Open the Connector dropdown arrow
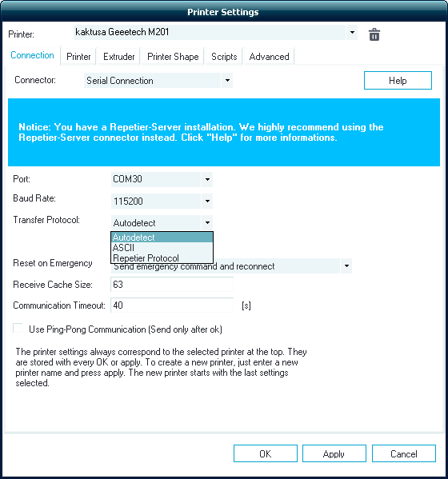The image size is (448, 479). coord(227,80)
